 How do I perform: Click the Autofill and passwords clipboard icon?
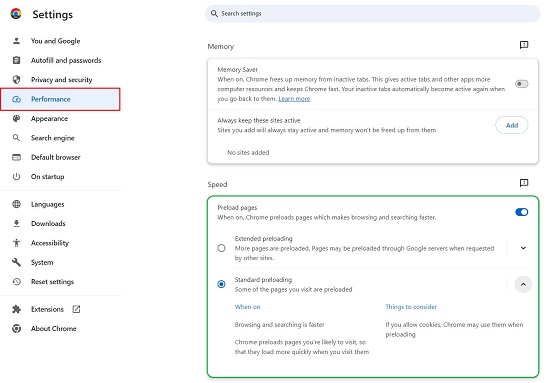16,60
